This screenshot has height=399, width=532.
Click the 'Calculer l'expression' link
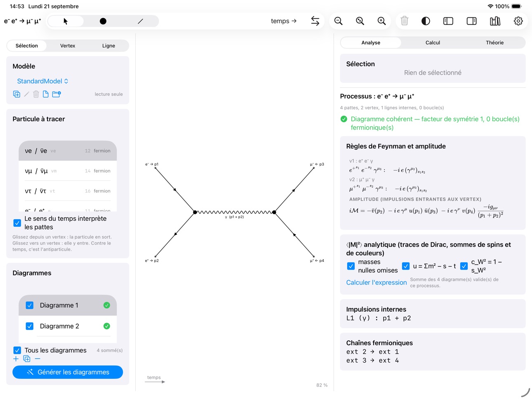click(376, 282)
